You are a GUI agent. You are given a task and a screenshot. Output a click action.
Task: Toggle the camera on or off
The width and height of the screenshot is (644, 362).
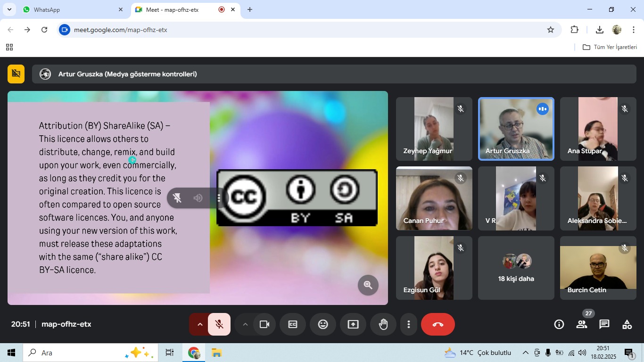[264, 324]
